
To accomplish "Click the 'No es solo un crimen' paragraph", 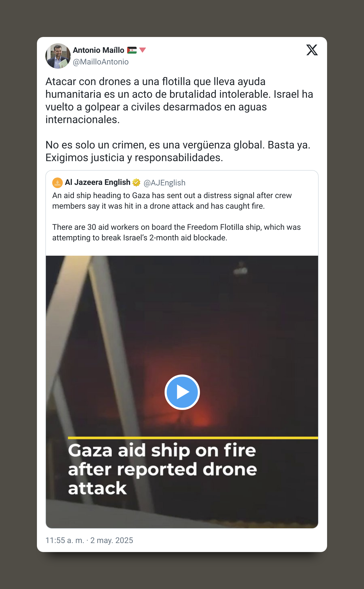I will (x=178, y=151).
